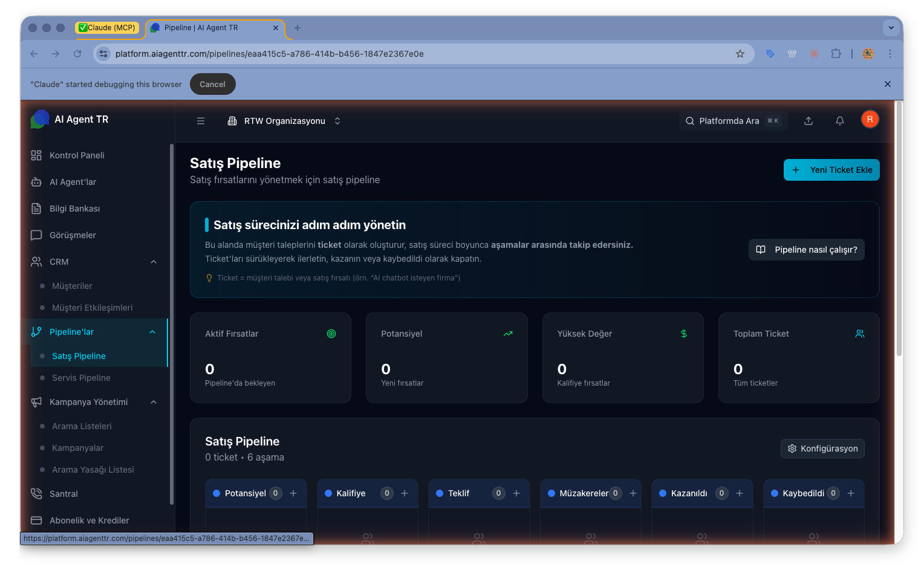Switch to the Claude (MCP) browser tab
This screenshot has width=924, height=570.
point(109,27)
